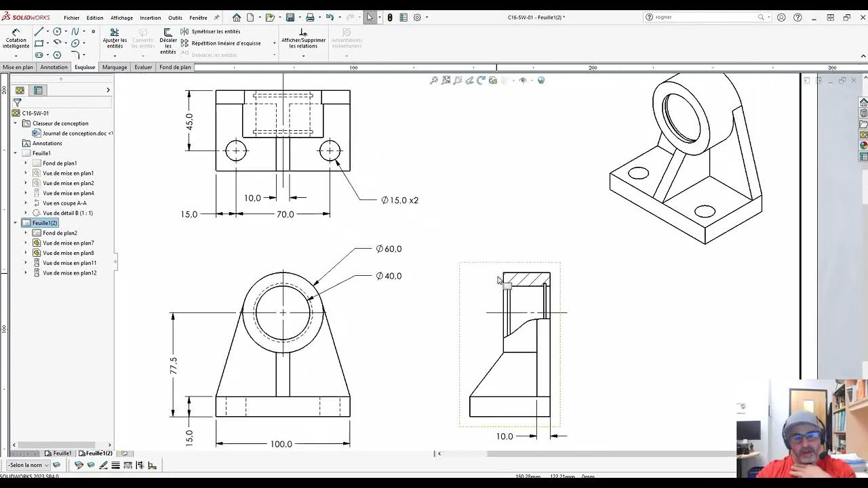Select the Cotation intelligente tool
Viewport: 868px width, 488px height.
16,38
